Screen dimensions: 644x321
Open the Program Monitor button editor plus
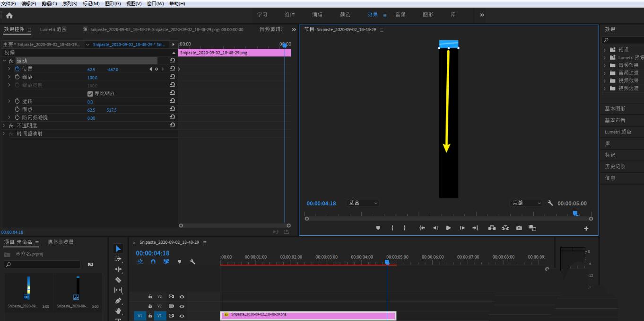click(x=586, y=229)
